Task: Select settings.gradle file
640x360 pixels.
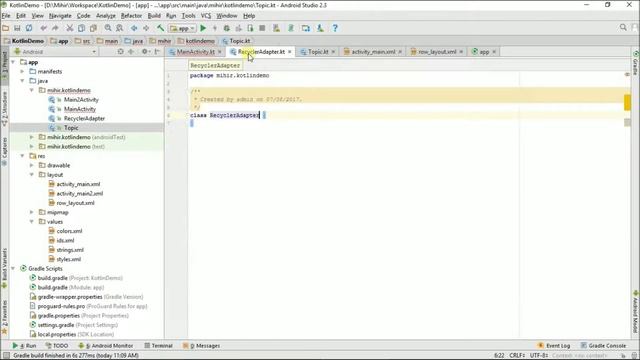Action: tap(56, 325)
